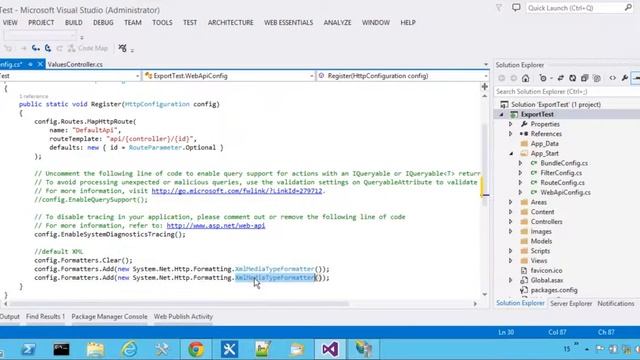This screenshot has height=360, width=640.
Task: Expand the Controllers folder
Action: click(x=511, y=222)
